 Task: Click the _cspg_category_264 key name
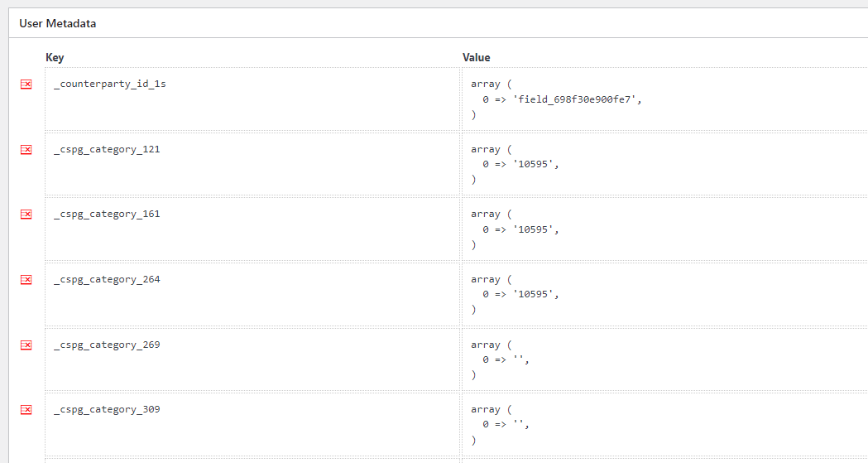107,280
